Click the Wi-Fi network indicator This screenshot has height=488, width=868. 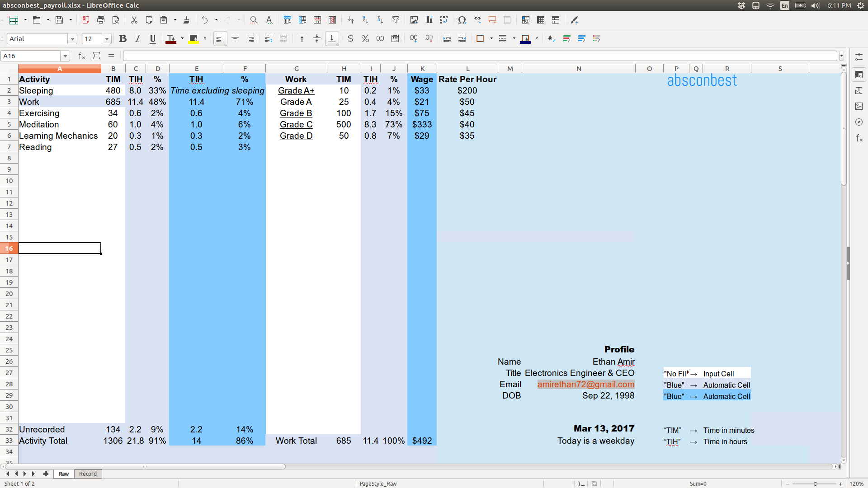(x=770, y=5)
